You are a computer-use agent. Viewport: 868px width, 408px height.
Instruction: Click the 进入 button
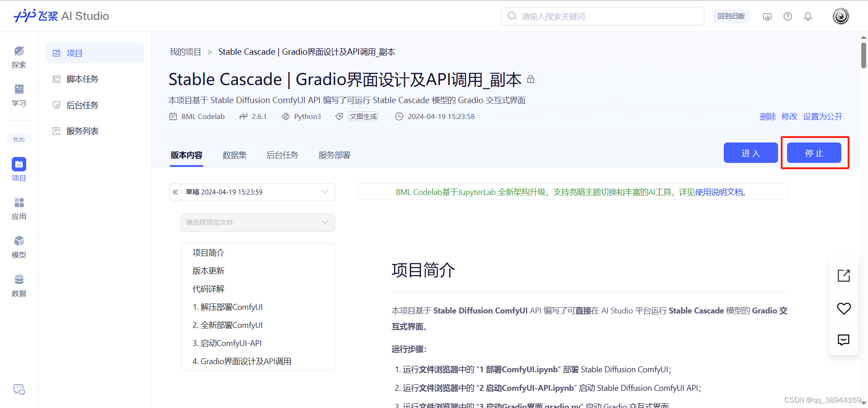[x=750, y=153]
